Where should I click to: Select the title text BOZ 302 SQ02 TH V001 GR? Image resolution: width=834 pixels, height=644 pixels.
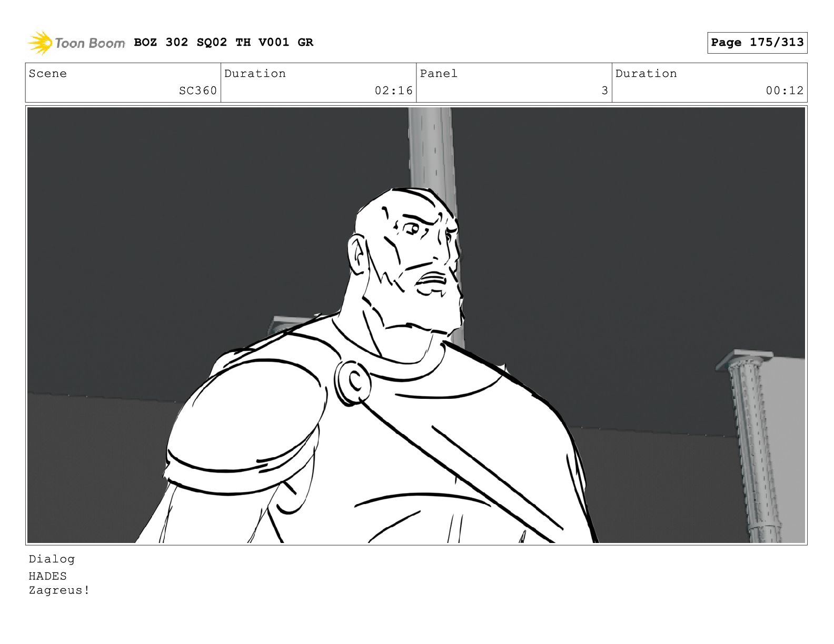pyautogui.click(x=224, y=42)
